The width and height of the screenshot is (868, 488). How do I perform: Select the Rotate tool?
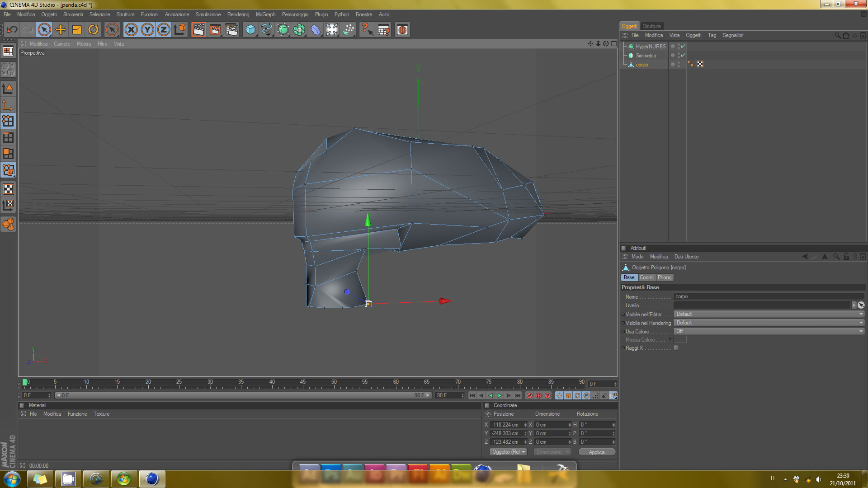tap(93, 30)
